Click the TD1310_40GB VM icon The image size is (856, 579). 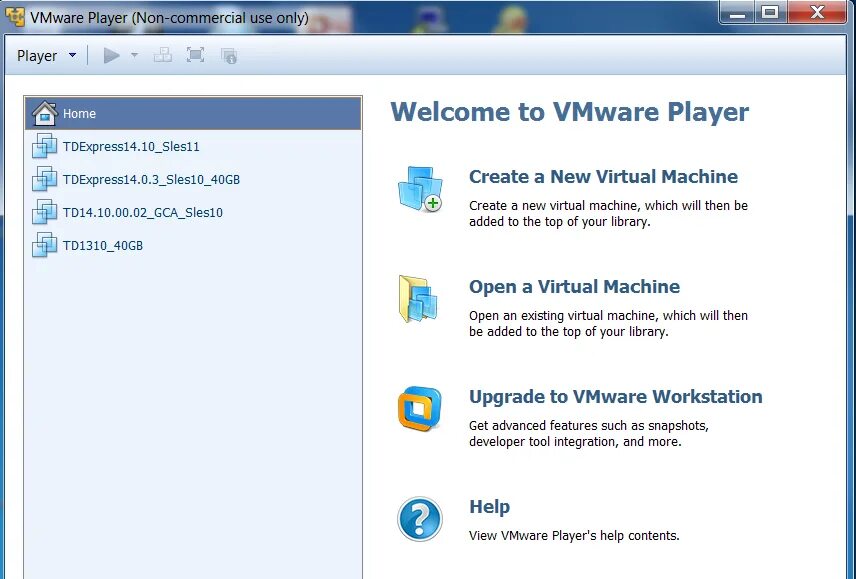[x=44, y=245]
